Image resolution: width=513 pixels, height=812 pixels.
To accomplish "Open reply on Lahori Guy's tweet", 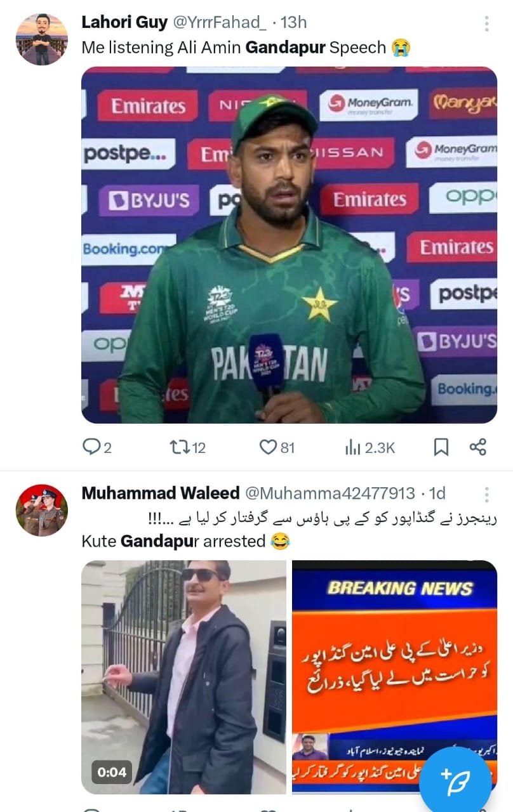I will (97, 447).
